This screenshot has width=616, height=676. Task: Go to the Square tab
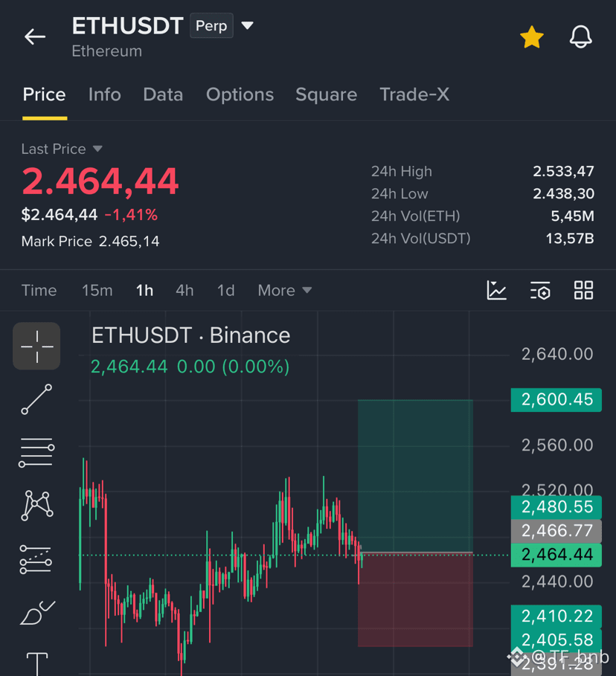(x=326, y=94)
